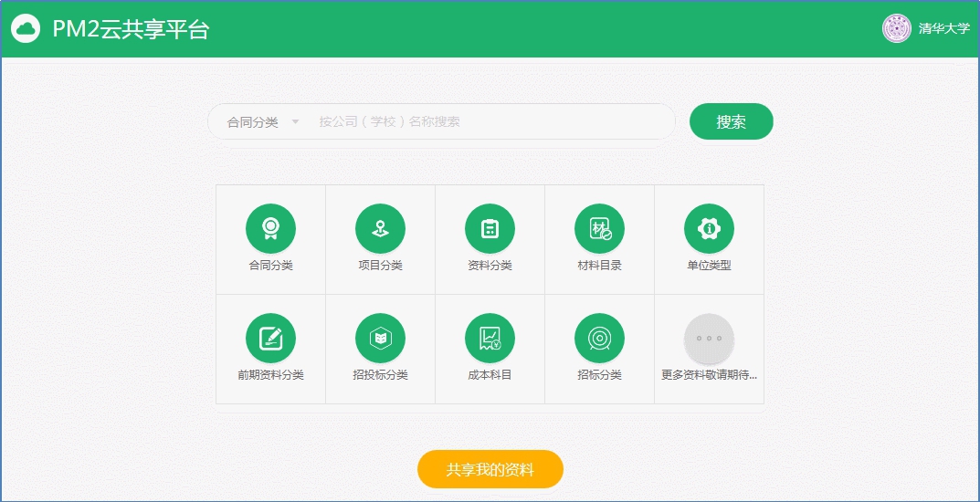Screen dimensions: 980x502
Task: Click the 招标分类 target icon
Action: [599, 338]
